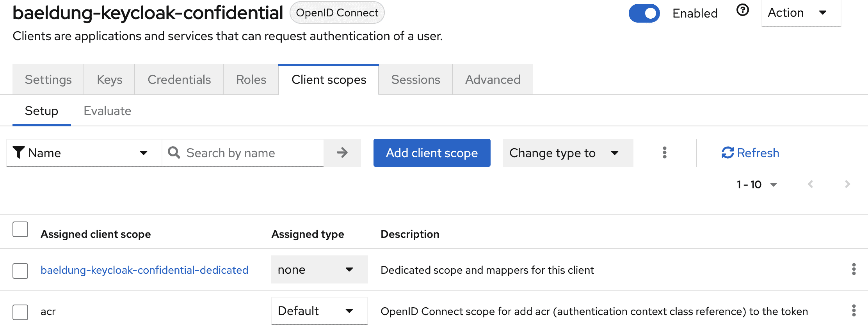Viewport: 868px width, 326px height.
Task: Go to the next page arrow
Action: 847,184
